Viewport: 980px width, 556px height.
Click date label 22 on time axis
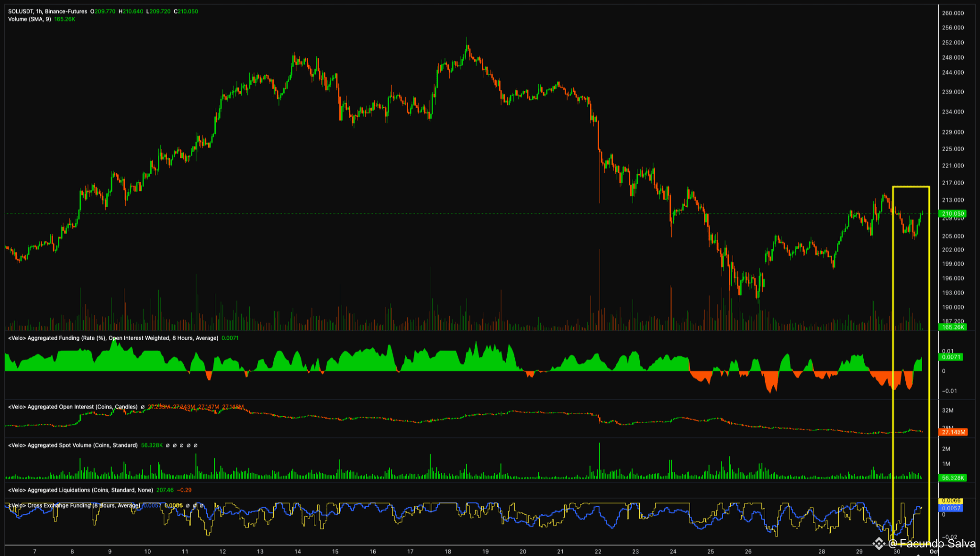tap(598, 552)
